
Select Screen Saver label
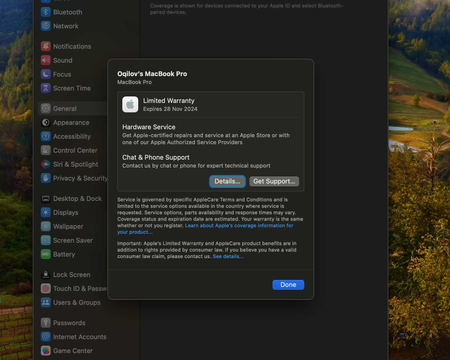tap(73, 240)
